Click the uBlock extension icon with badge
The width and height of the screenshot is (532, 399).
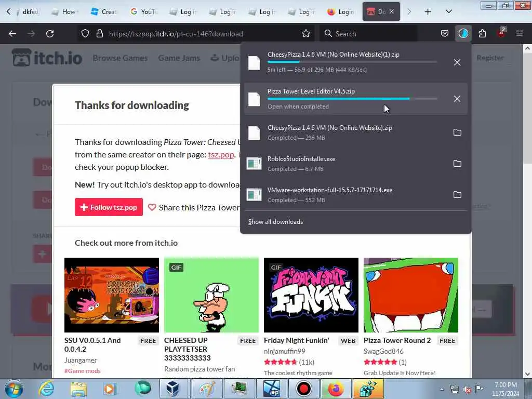(x=501, y=33)
